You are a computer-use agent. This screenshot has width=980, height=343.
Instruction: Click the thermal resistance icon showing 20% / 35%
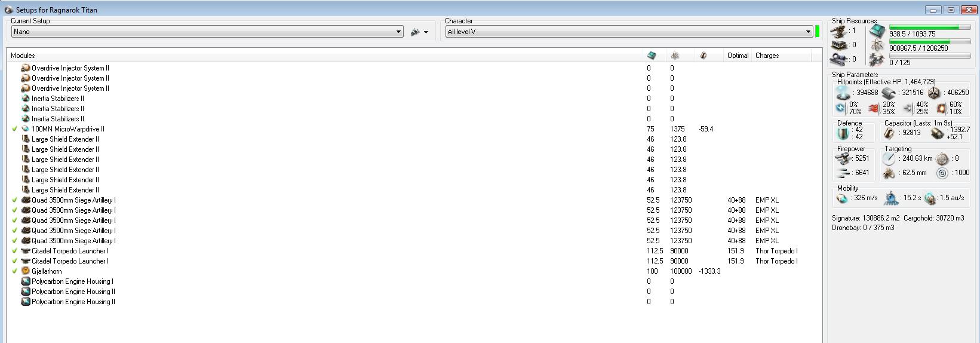pyautogui.click(x=874, y=108)
